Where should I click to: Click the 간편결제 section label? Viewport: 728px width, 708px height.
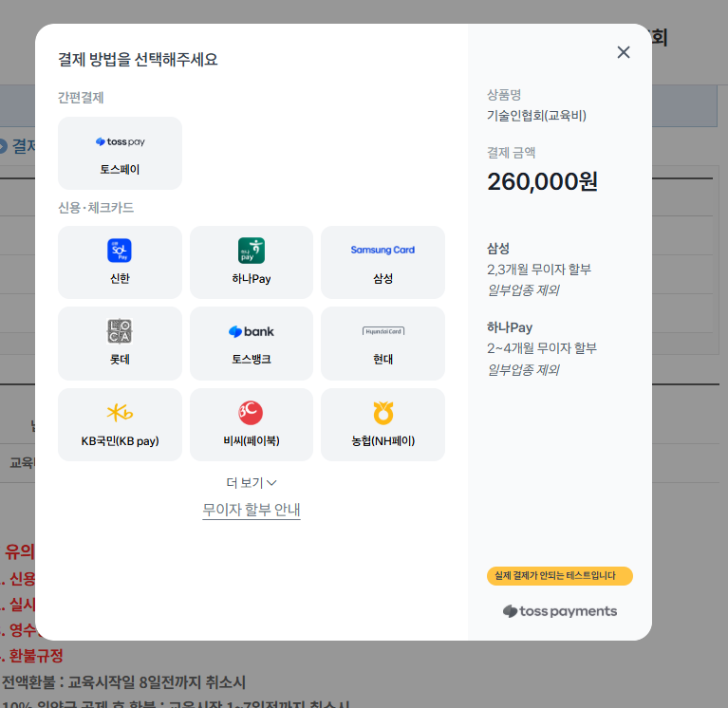click(81, 98)
